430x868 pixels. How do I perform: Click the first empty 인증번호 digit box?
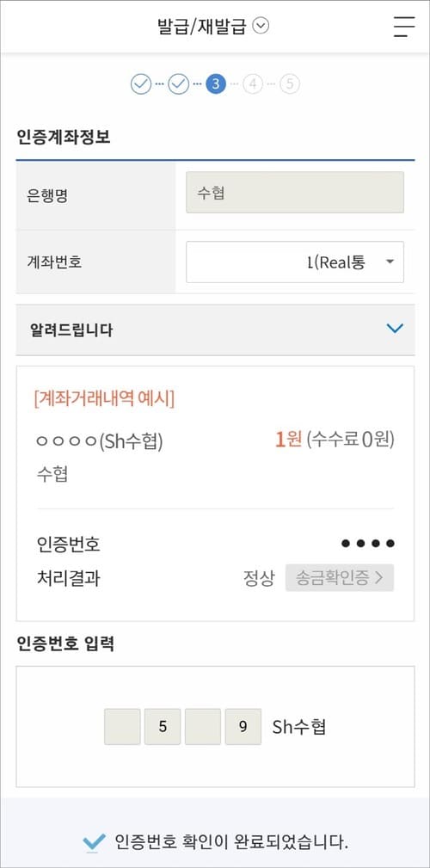tap(122, 726)
